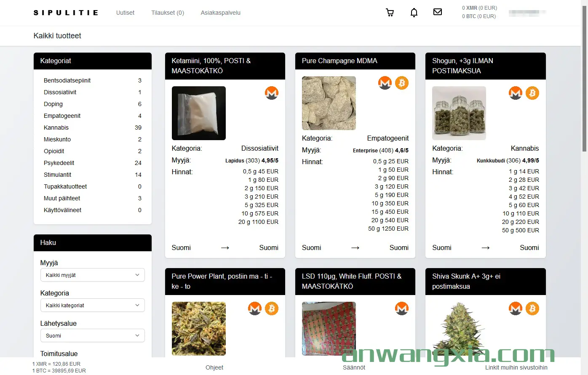The image size is (588, 375).
Task: Click the Linkit muihin sivustoihin link
Action: pos(516,367)
